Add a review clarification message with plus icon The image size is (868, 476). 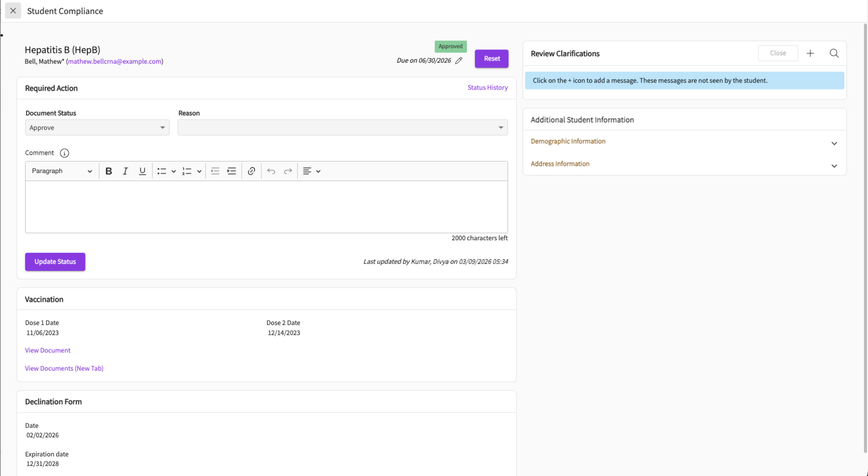coord(810,53)
